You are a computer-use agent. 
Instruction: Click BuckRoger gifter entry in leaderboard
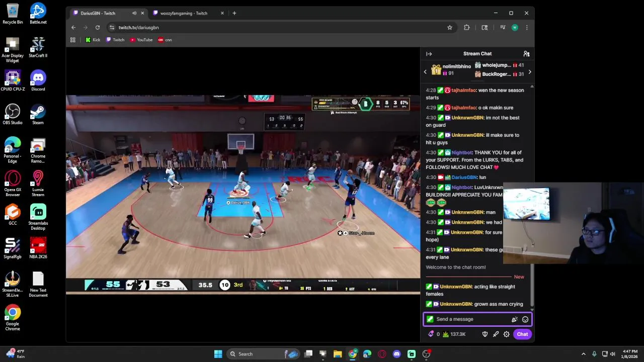coord(499,74)
